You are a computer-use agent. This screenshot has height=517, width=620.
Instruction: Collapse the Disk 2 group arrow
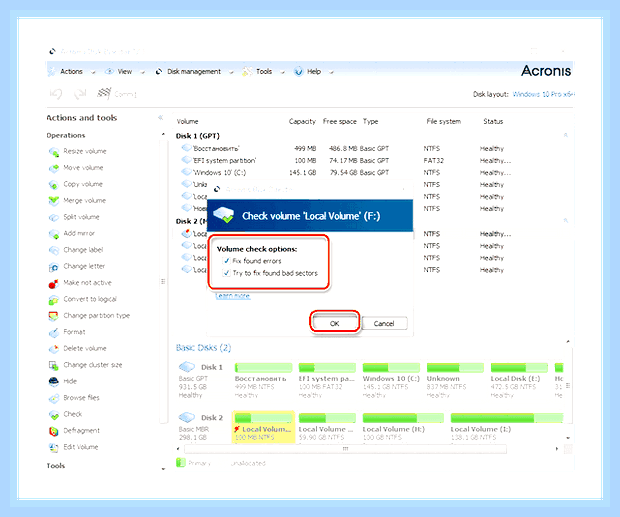click(x=566, y=221)
